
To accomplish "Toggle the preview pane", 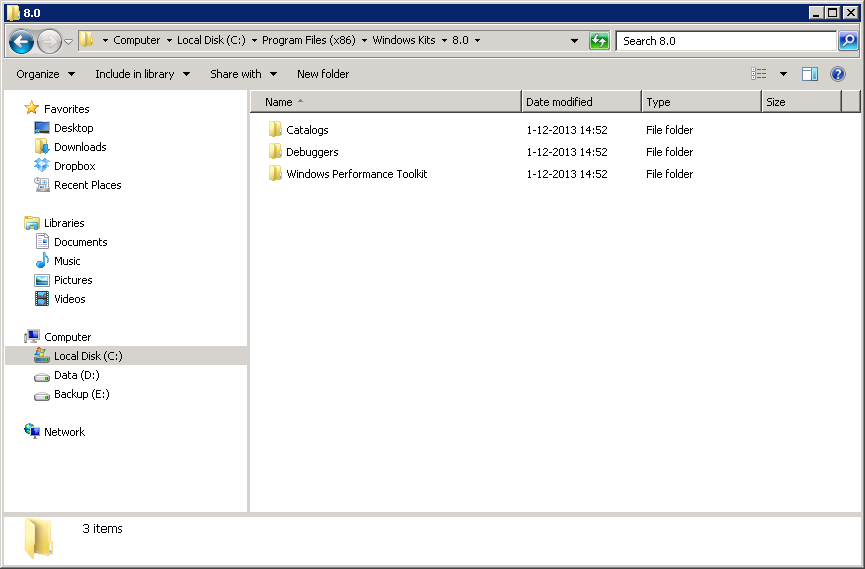I will [x=810, y=74].
